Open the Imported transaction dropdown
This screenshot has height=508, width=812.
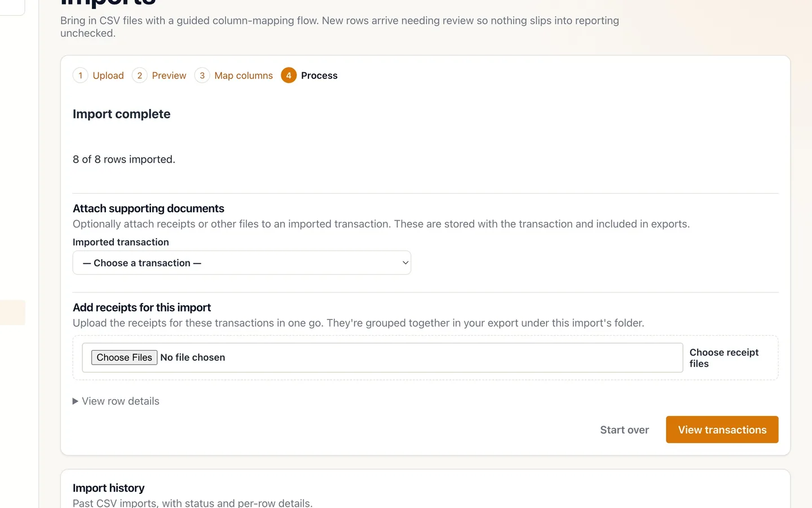tap(242, 263)
